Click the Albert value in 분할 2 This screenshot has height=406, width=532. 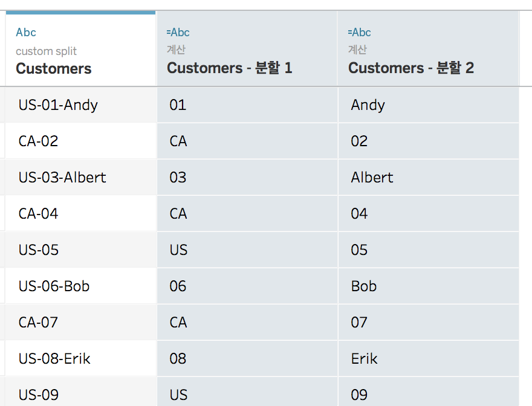coord(372,178)
